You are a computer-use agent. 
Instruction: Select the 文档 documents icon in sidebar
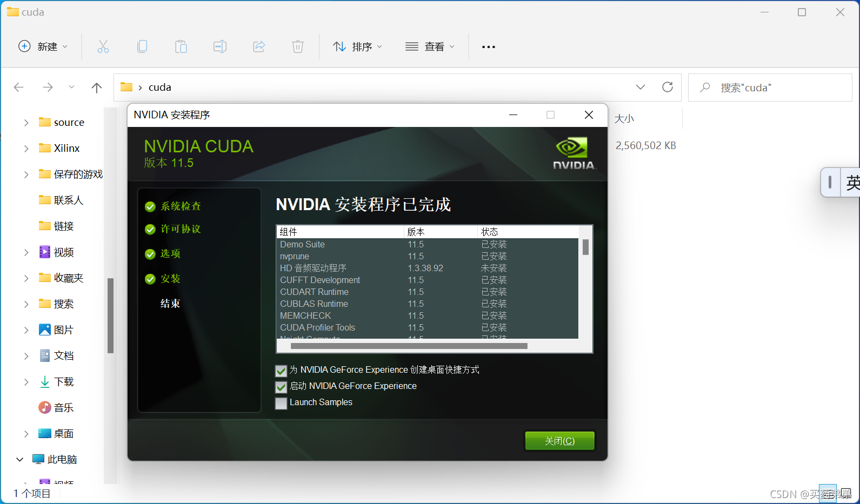point(45,355)
